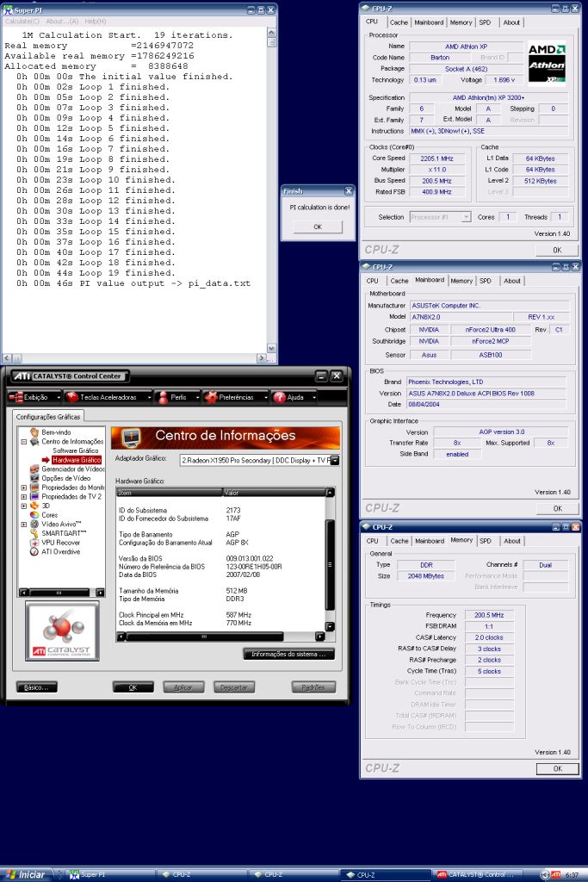Viewport: 588px width, 882px height.
Task: Click the 'A7N8X2.0' Model field
Action: (461, 317)
